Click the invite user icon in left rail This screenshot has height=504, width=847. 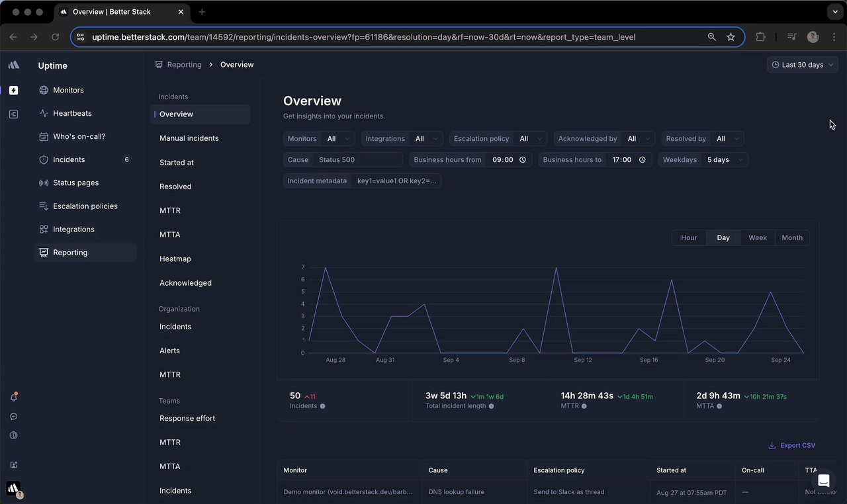point(14,465)
